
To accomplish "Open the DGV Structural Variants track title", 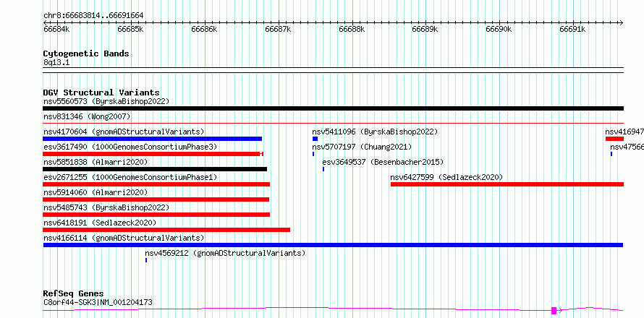I will click(x=101, y=93).
